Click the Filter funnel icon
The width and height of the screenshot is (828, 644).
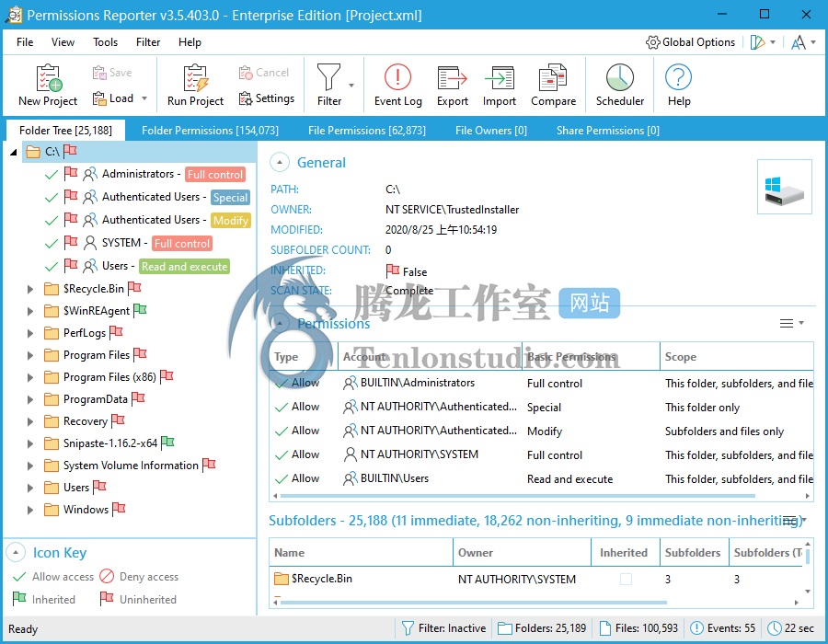pos(328,77)
